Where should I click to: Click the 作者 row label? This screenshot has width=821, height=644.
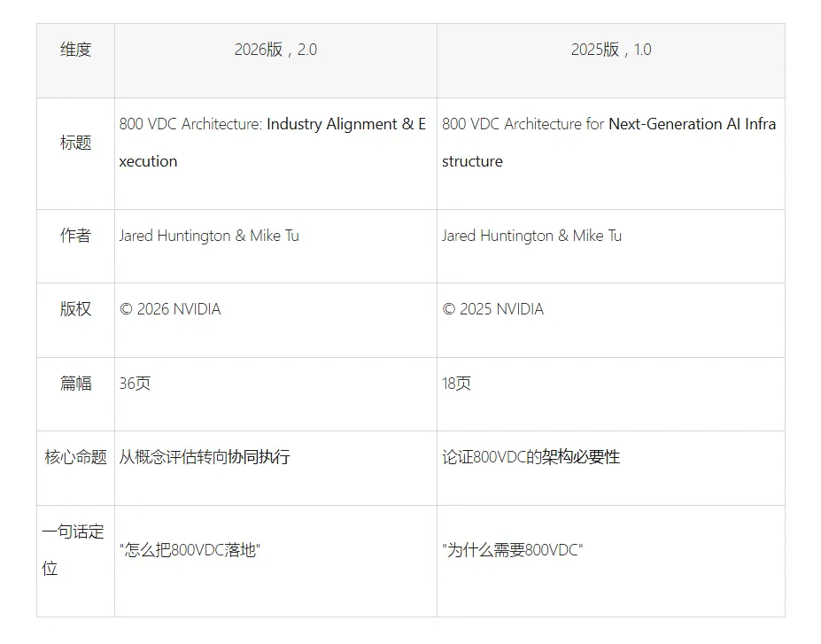click(75, 236)
